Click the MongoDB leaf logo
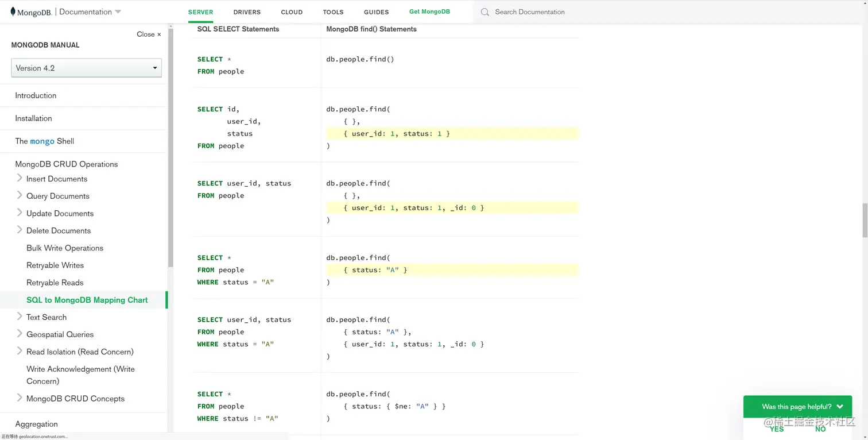Viewport: 868px width, 440px height. tap(13, 11)
